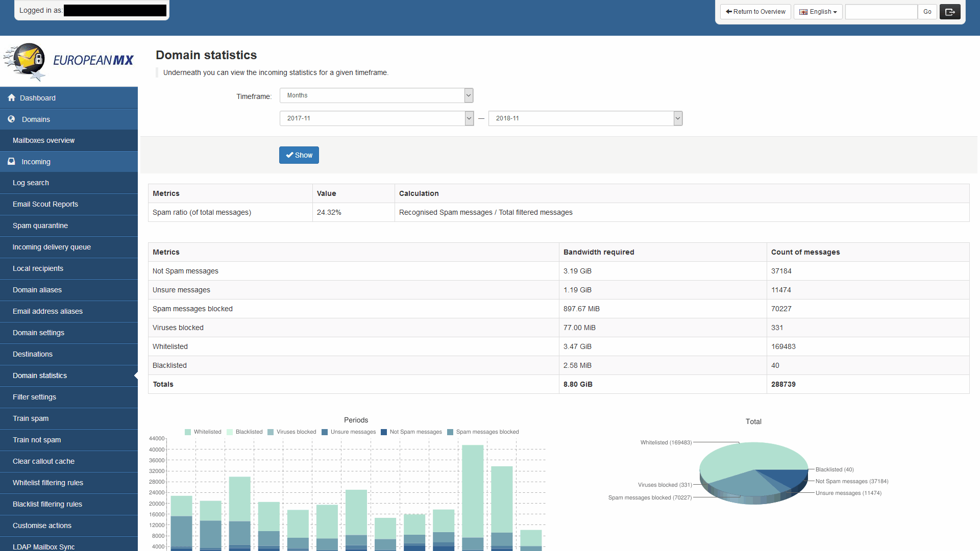Open Spam quarantine in sidebar

tap(40, 226)
